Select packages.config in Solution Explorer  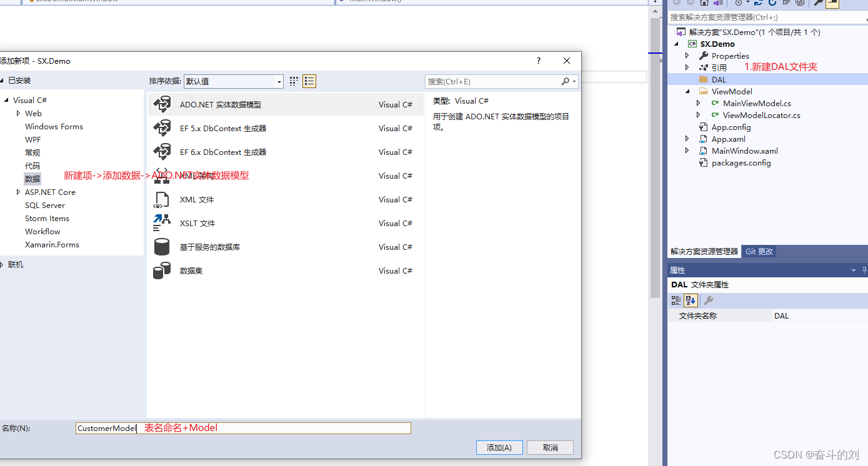(741, 162)
